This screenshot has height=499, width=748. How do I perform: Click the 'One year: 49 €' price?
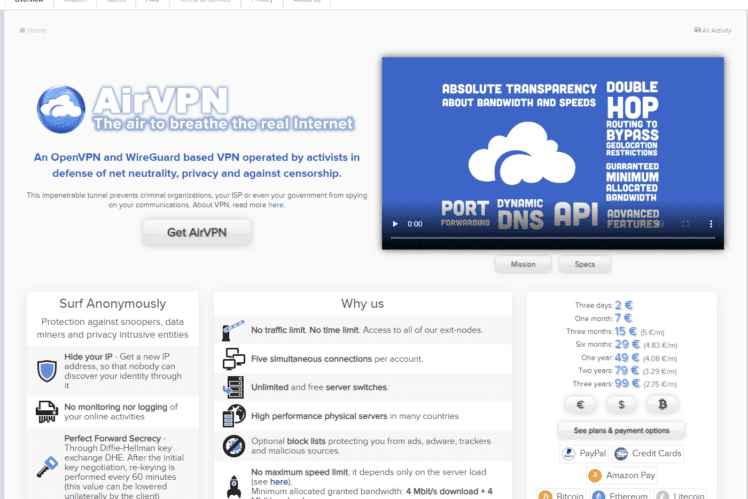(x=629, y=358)
